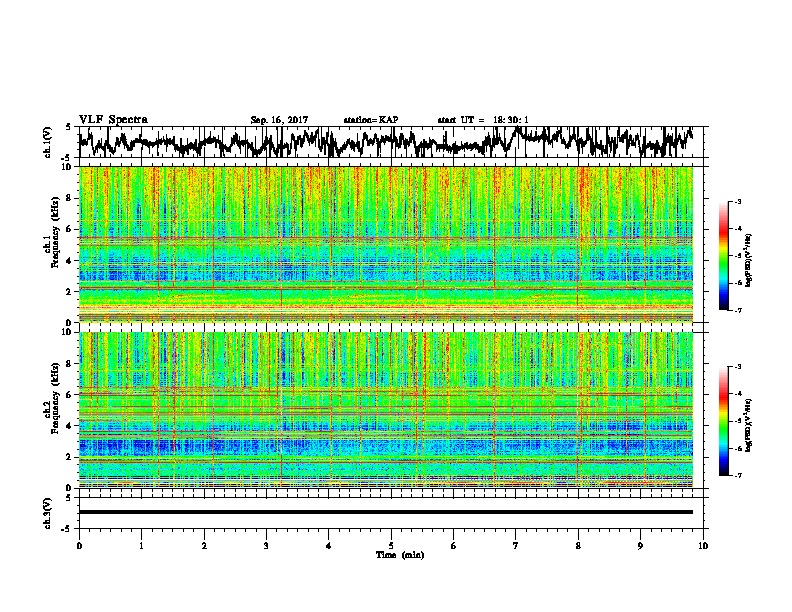792x612 pixels.
Task: Click time axis tick label "9"
Action: coord(640,546)
